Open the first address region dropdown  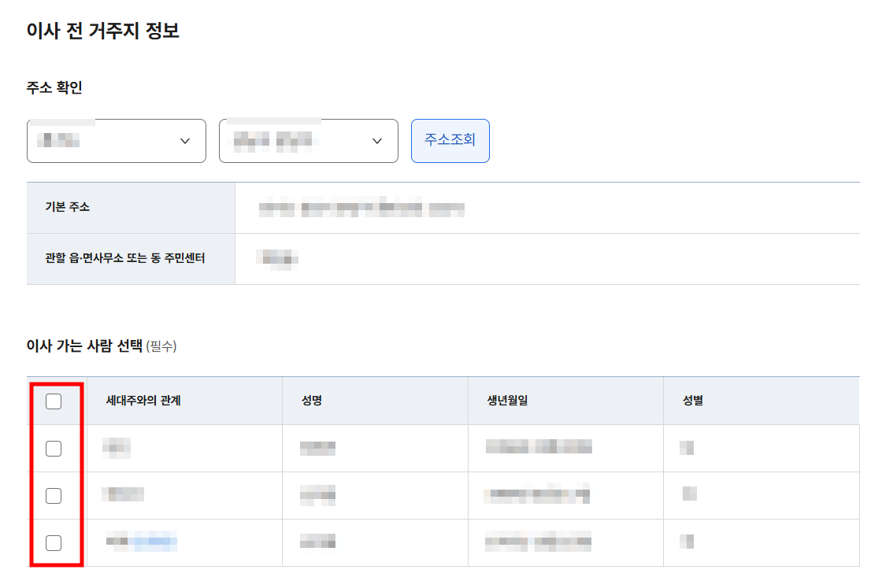tap(116, 140)
